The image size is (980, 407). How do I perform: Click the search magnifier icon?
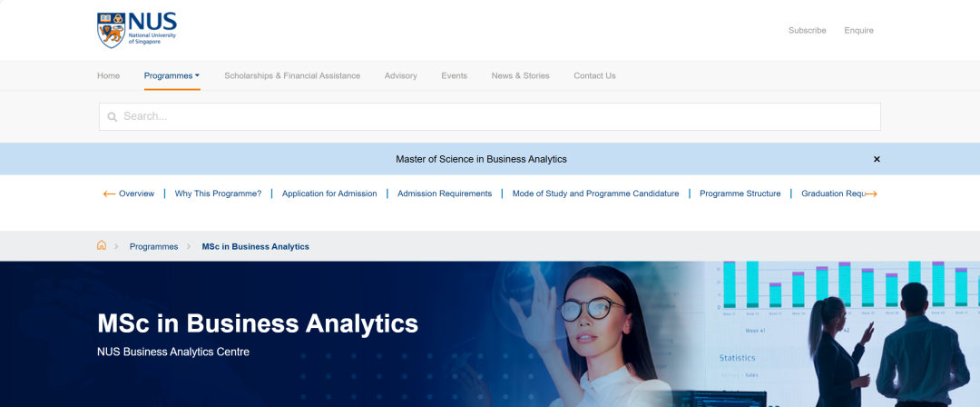113,116
